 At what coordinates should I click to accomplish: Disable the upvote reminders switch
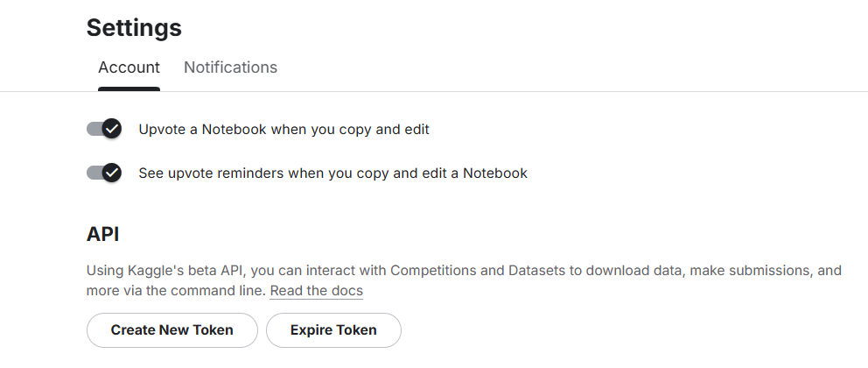pos(104,173)
